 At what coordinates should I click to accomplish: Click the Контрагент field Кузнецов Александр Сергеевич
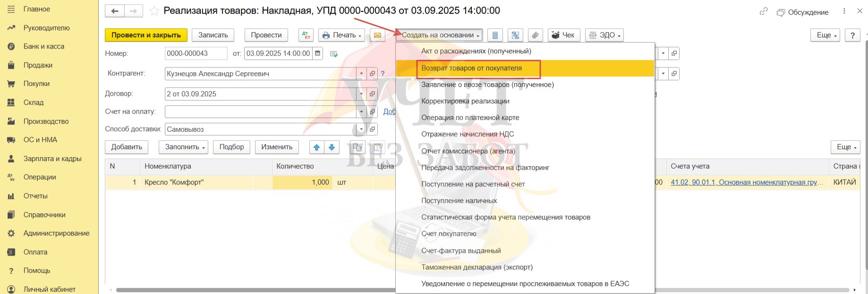(261, 74)
